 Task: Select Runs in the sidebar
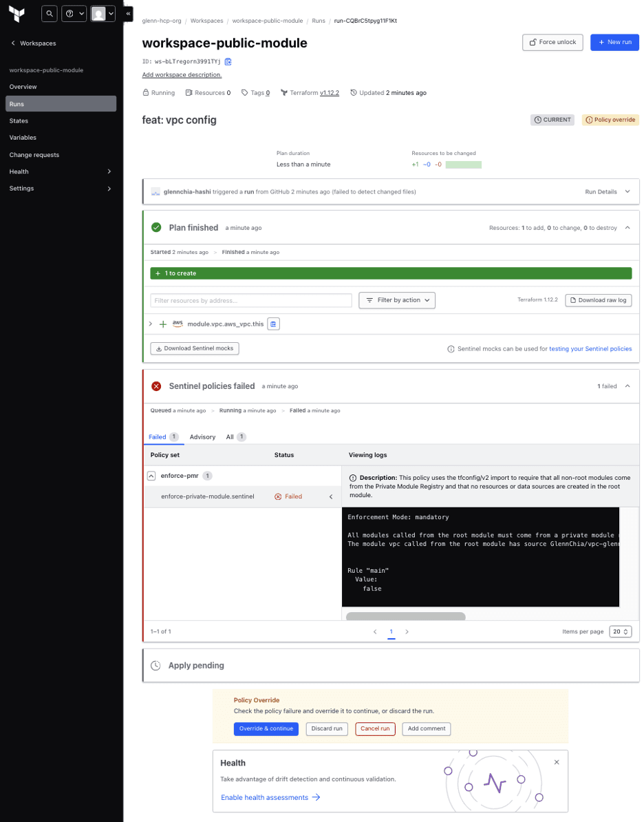(x=61, y=104)
